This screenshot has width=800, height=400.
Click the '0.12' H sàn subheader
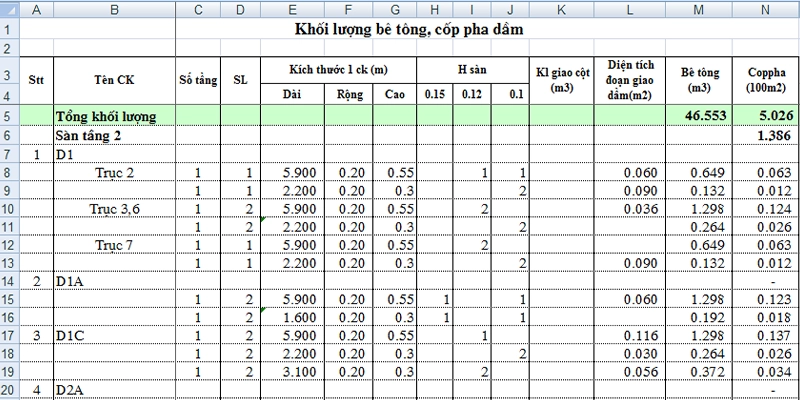472,94
